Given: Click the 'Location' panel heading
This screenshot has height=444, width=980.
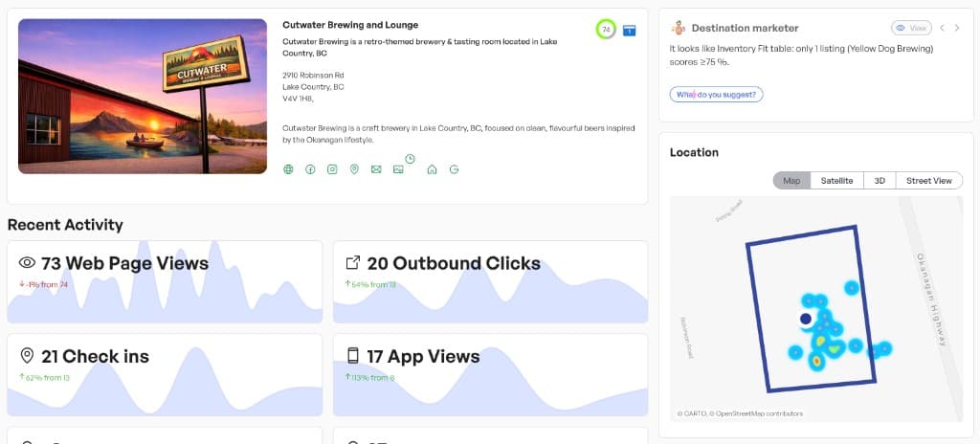Looking at the screenshot, I should (x=694, y=152).
